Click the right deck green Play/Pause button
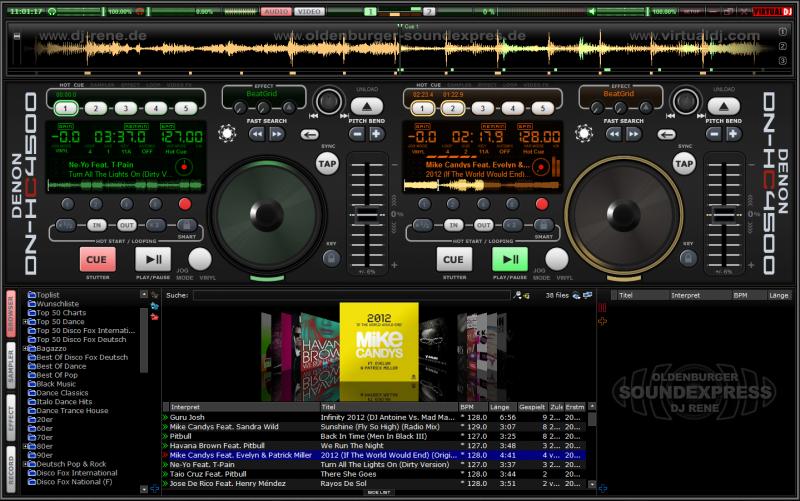 click(510, 259)
